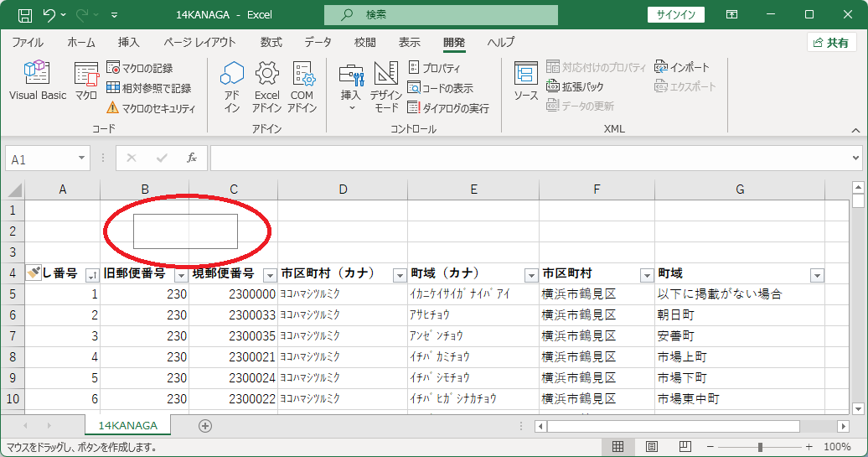Click the insert function fx icon

pyautogui.click(x=192, y=158)
